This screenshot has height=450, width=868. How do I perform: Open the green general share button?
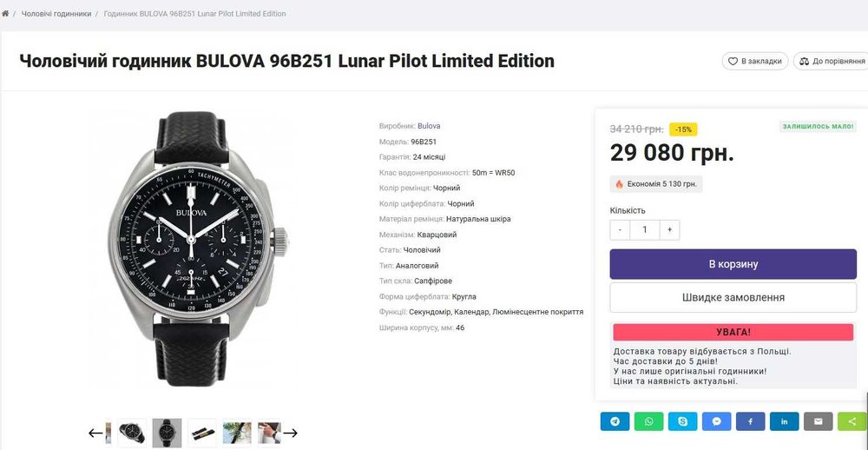852,421
